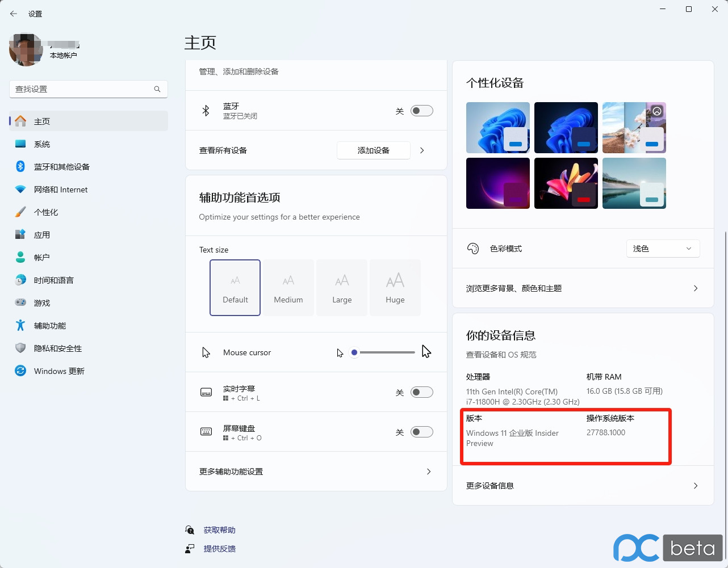Select the light blue bloom theme thumbnail

click(498, 128)
